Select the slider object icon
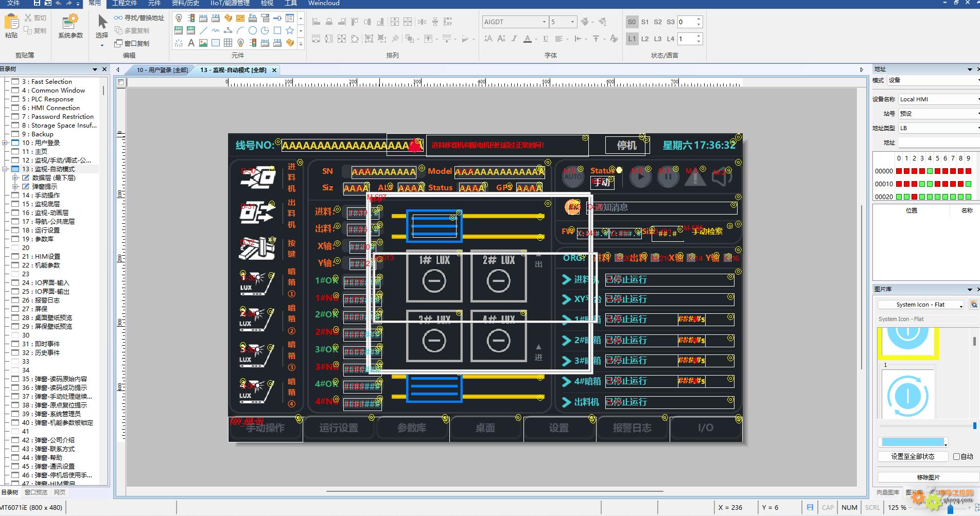 (277, 19)
